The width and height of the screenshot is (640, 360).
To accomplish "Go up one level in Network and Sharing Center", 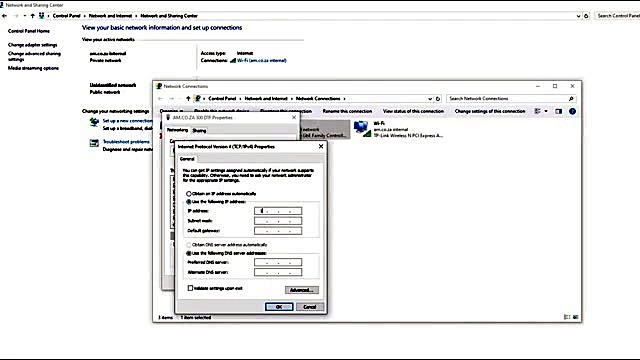I will coord(32,16).
